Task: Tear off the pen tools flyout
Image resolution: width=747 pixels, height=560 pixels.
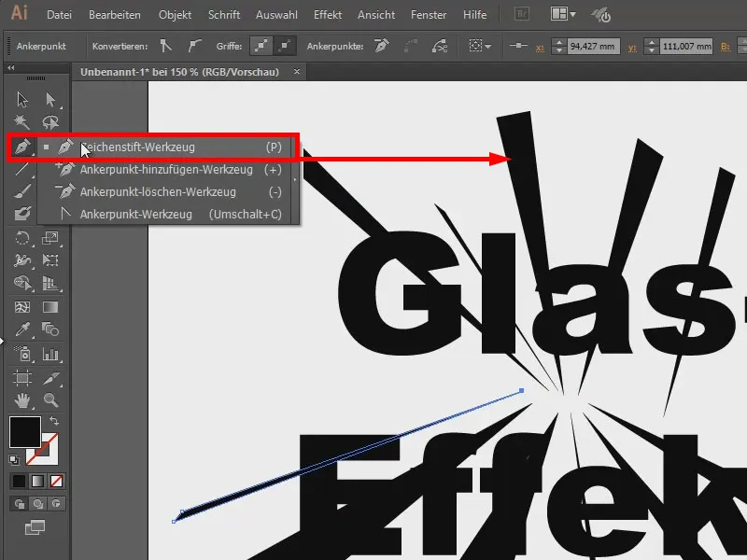Action: pyautogui.click(x=295, y=180)
